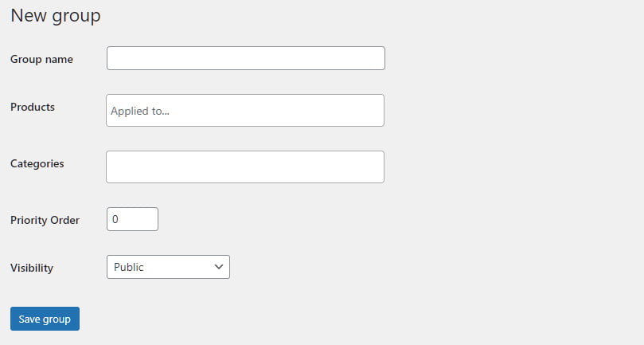Click the 'New group' page heading

[56, 16]
